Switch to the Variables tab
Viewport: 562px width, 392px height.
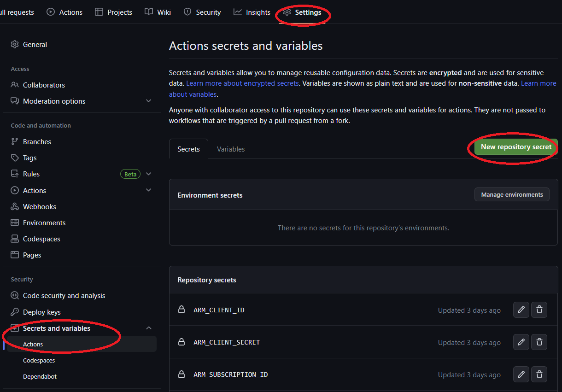pos(230,149)
